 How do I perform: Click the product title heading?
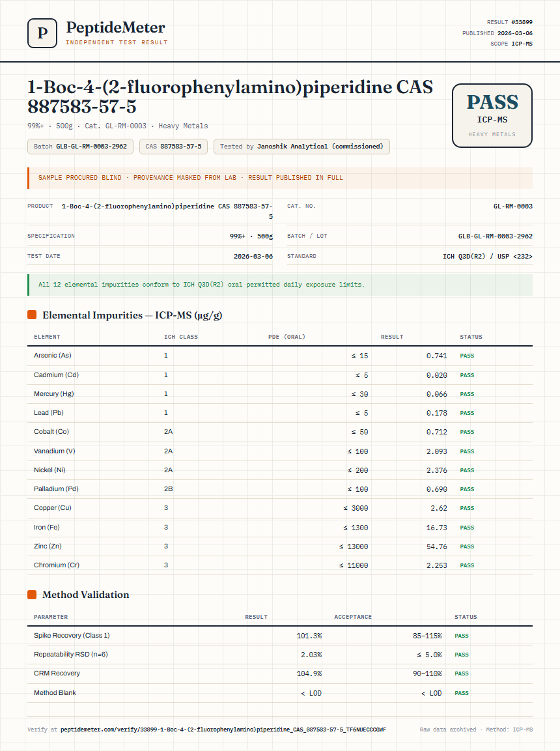coord(231,96)
